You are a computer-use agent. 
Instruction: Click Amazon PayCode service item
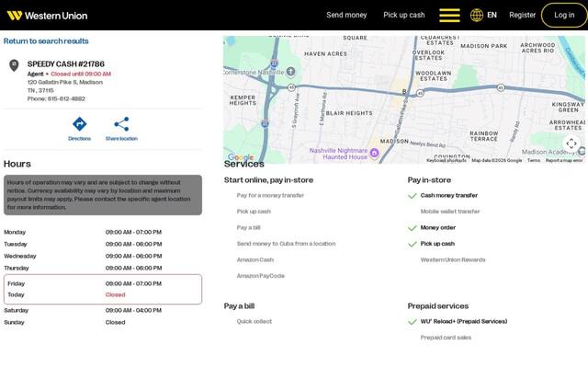[x=261, y=276]
